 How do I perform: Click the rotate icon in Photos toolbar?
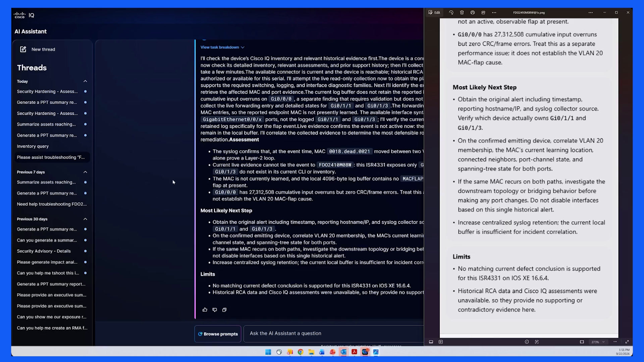click(x=451, y=12)
